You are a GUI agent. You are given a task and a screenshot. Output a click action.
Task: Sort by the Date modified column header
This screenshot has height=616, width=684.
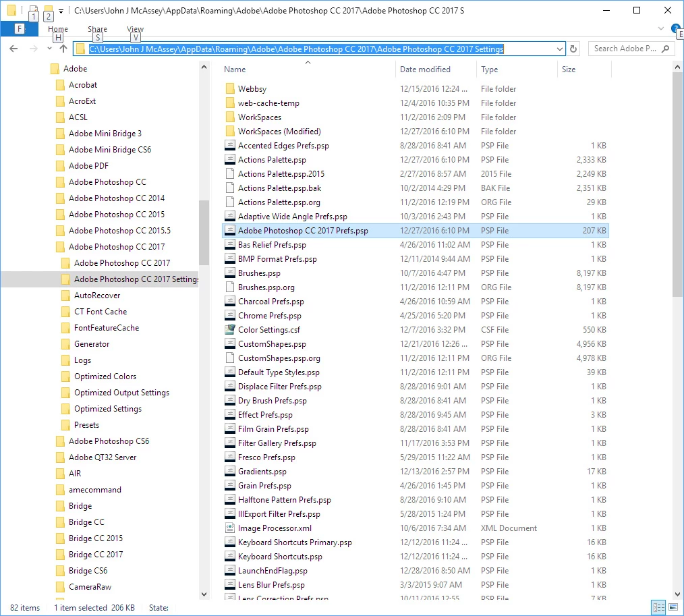[426, 69]
